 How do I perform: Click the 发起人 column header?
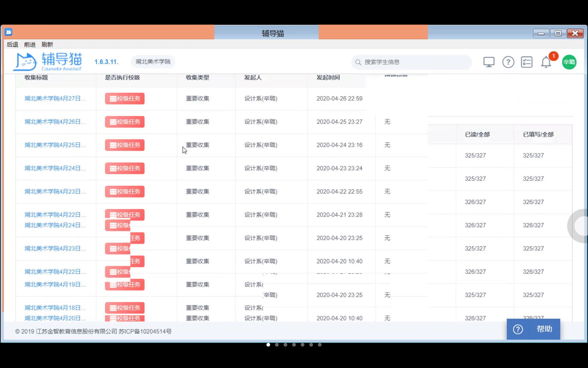click(253, 78)
